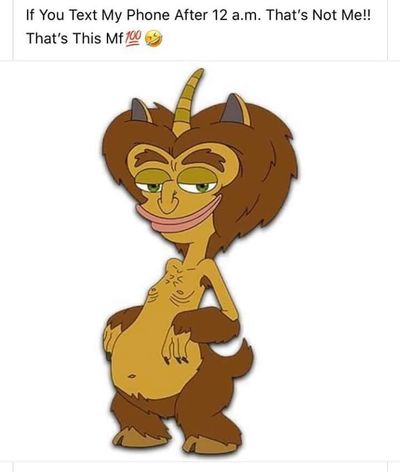Click the monster's belly button
Image resolution: width=400 pixels, height=472 pixels.
pyautogui.click(x=132, y=376)
